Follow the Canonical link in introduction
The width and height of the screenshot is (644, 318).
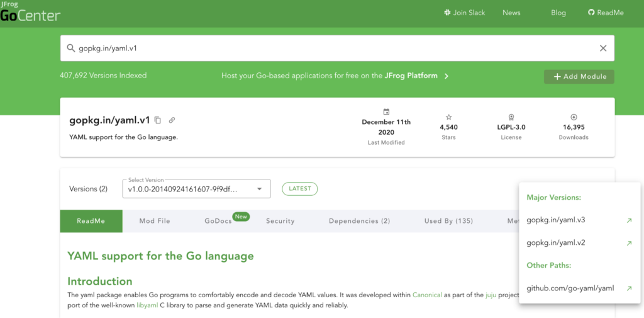click(x=429, y=295)
